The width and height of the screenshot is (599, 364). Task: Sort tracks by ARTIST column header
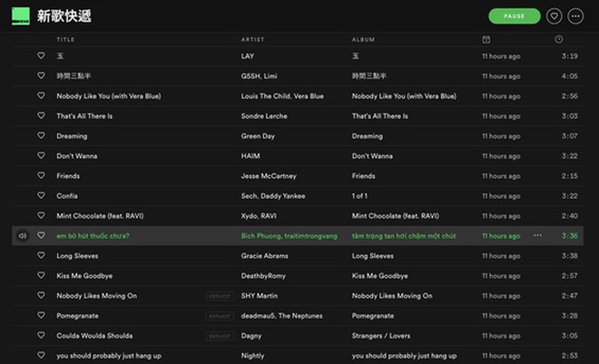(x=252, y=39)
